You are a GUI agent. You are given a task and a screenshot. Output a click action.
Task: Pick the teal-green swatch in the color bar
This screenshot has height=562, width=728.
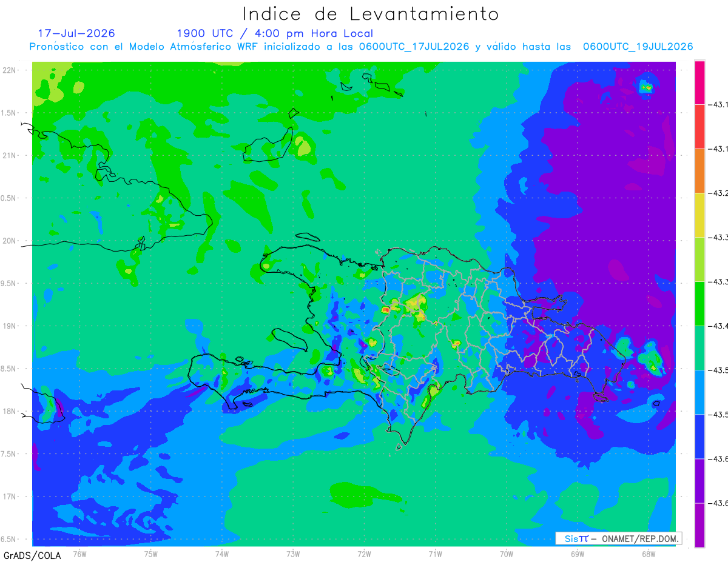point(699,348)
